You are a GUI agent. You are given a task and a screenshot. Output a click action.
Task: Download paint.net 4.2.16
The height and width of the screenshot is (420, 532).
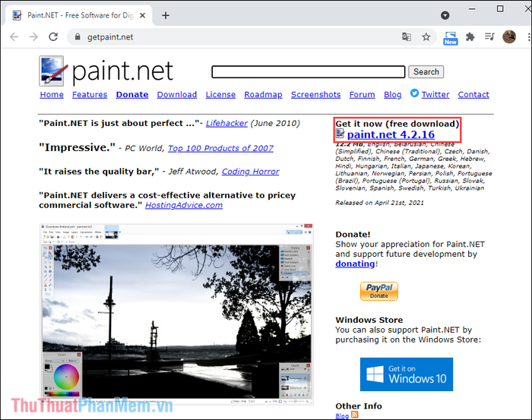point(391,134)
